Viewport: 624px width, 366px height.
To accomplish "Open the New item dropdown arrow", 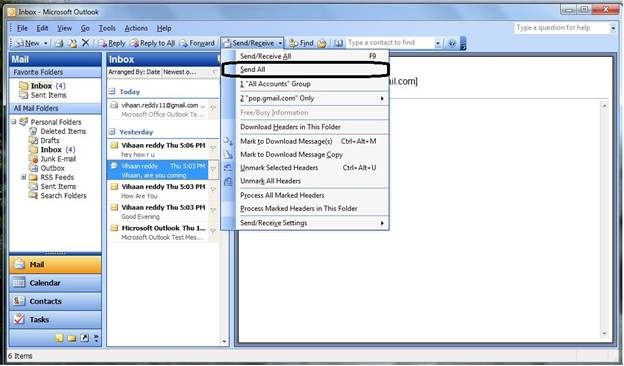I will tap(45, 43).
